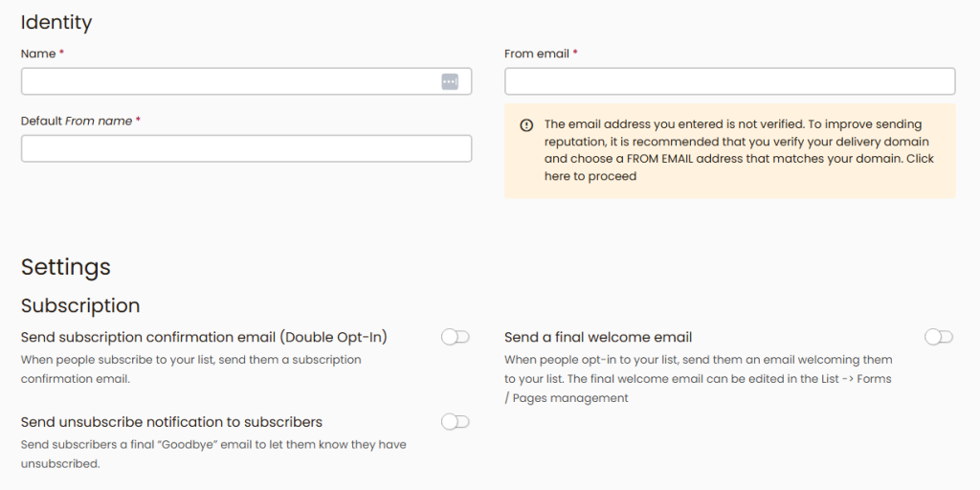Click the Settings section heading
The height and width of the screenshot is (490, 980).
click(x=66, y=267)
